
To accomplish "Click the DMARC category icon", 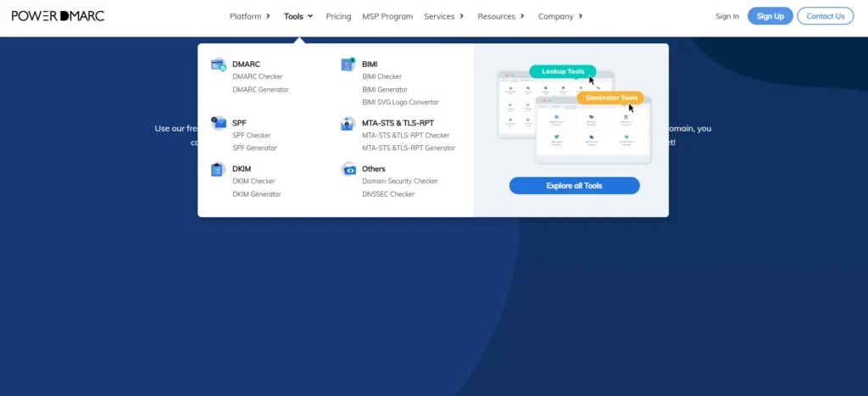I will (x=219, y=64).
